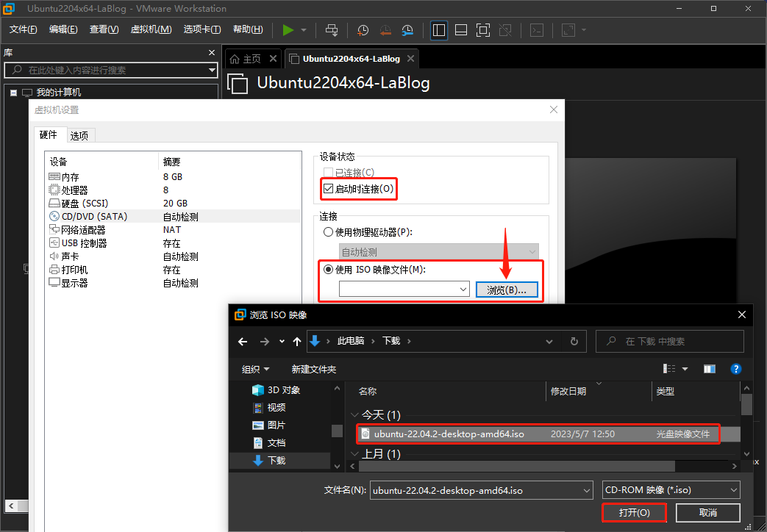The height and width of the screenshot is (532, 767).
Task: Open the 文件名 combo box dropdown arrow
Action: click(587, 490)
